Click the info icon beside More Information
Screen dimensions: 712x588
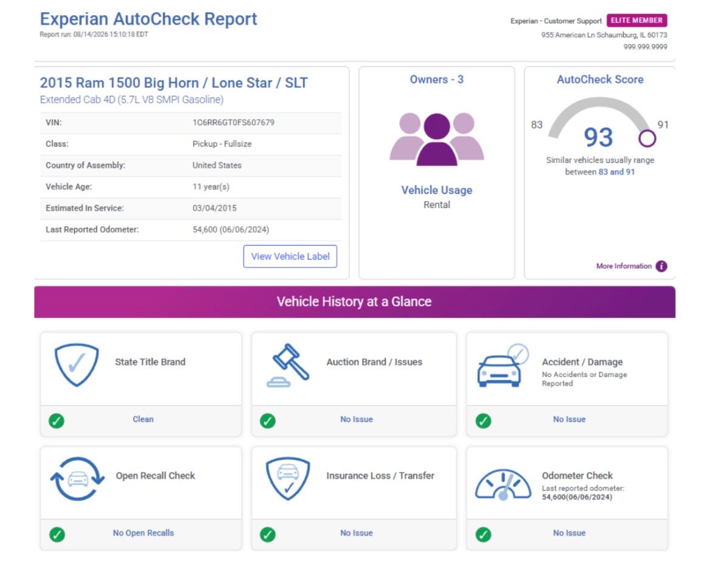point(661,266)
